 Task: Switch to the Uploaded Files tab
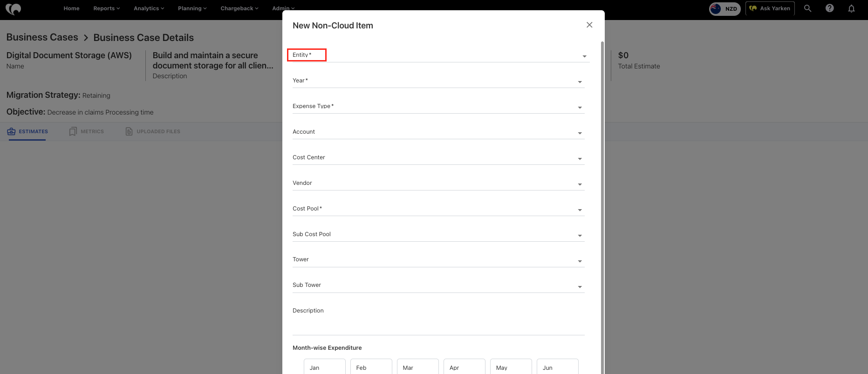point(153,132)
